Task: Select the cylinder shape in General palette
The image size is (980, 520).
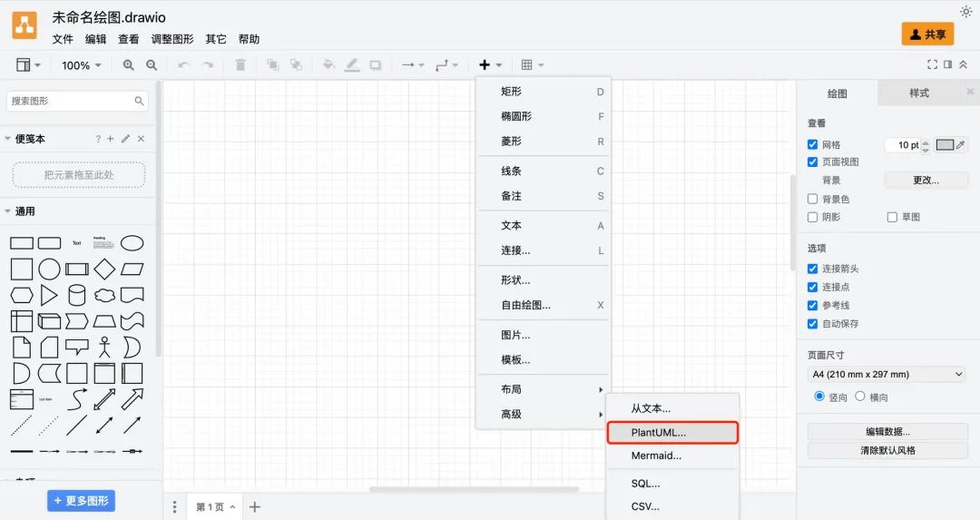Action: pyautogui.click(x=77, y=295)
